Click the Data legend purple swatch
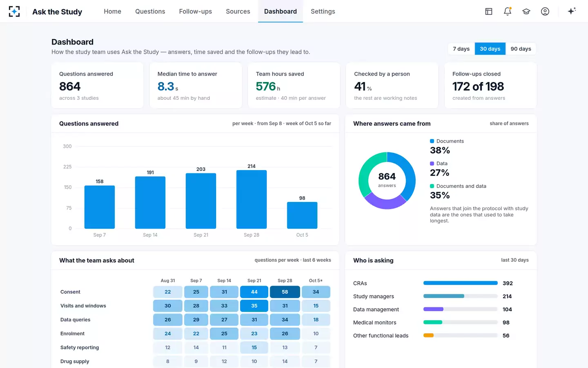The width and height of the screenshot is (588, 368). coord(432,164)
